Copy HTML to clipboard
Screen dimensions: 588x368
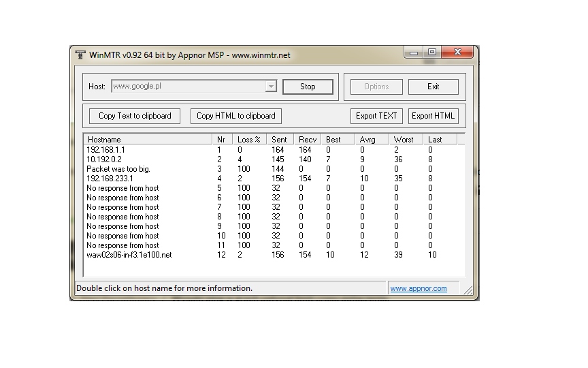click(236, 116)
